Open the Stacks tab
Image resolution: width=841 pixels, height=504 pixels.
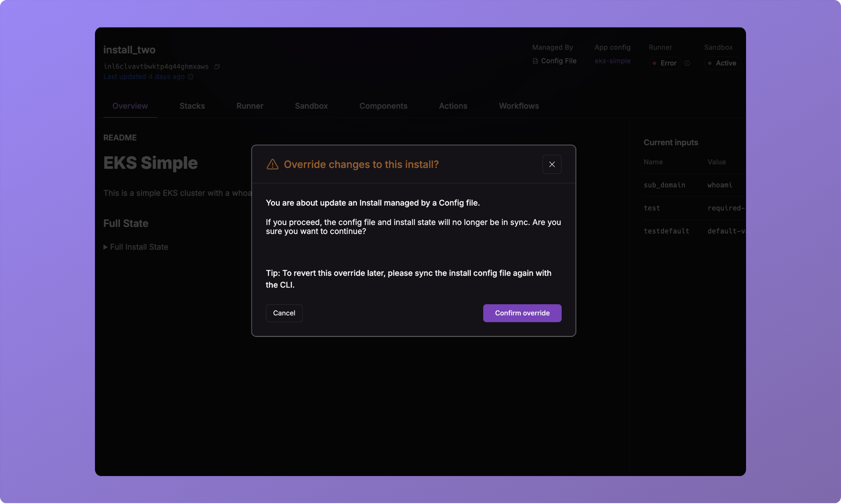tap(192, 106)
